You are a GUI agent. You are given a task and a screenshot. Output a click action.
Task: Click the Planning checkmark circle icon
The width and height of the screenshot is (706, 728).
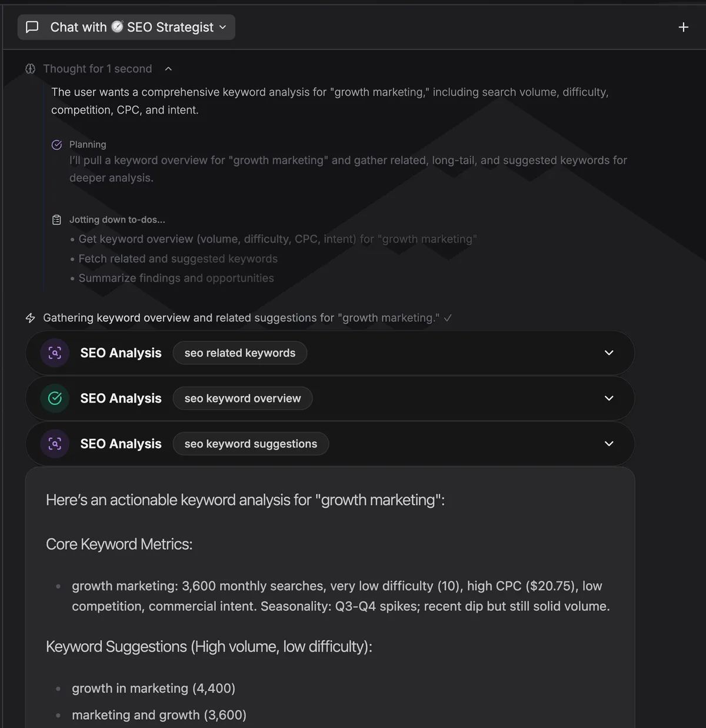point(57,145)
